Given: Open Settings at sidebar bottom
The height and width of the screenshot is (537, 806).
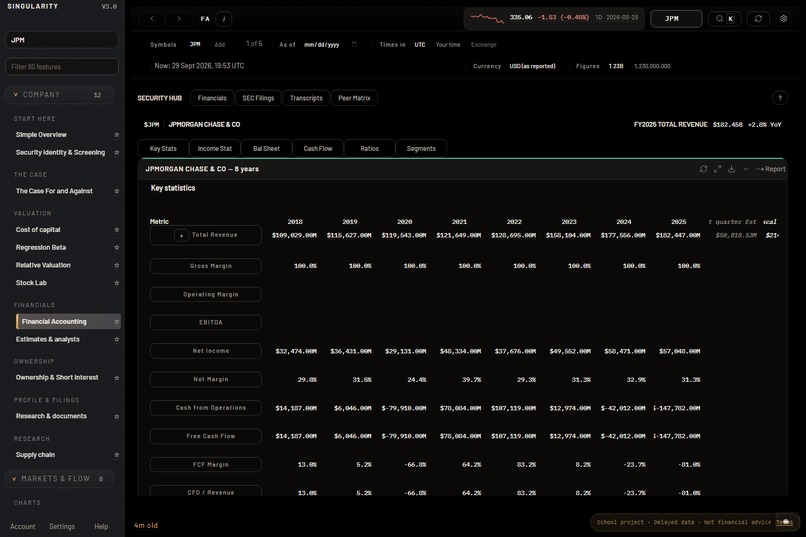Looking at the screenshot, I should [x=62, y=527].
